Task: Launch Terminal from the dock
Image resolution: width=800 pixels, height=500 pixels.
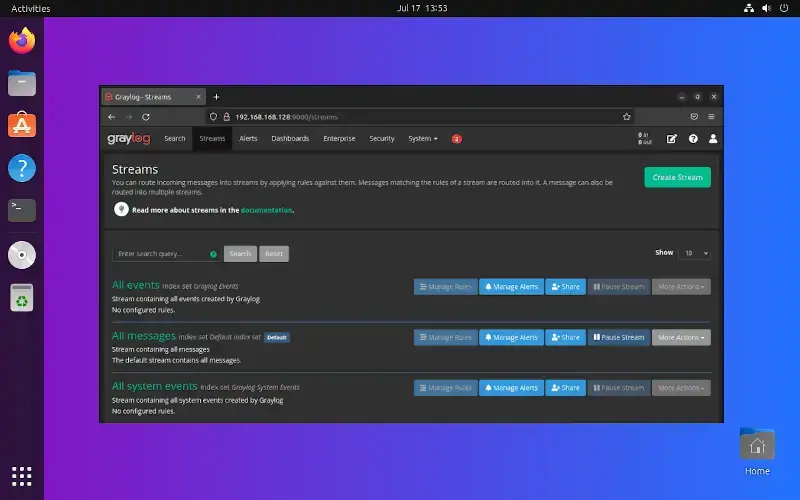Action: coord(22,210)
